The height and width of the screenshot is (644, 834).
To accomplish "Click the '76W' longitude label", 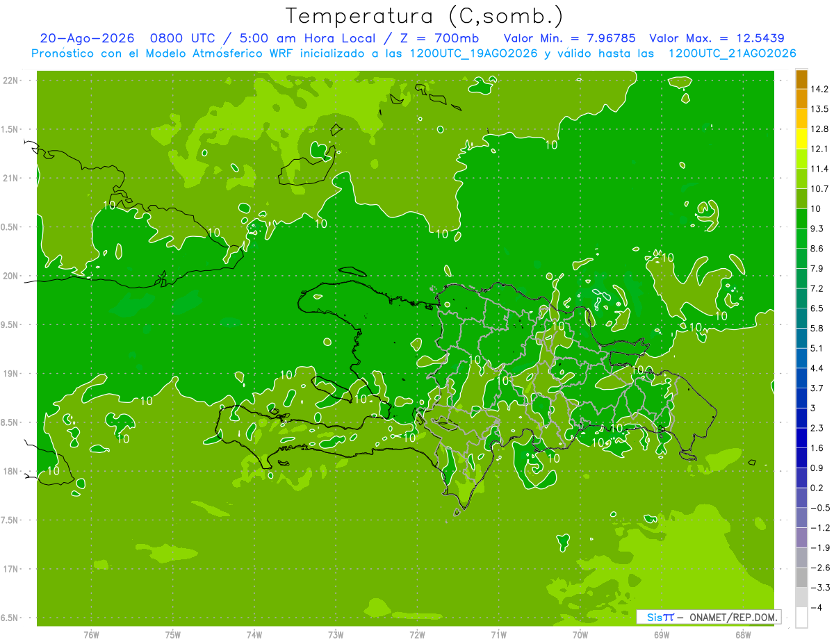I will 91,635.
